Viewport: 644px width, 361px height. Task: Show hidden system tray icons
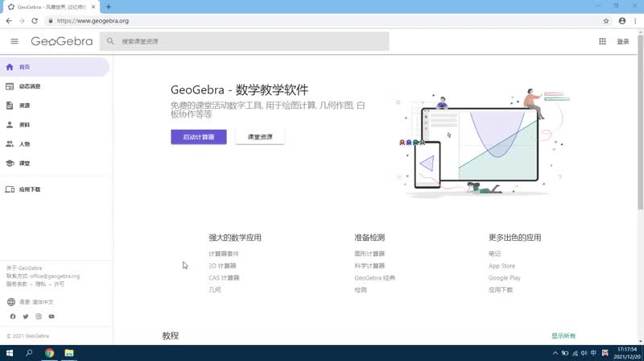tap(555, 353)
